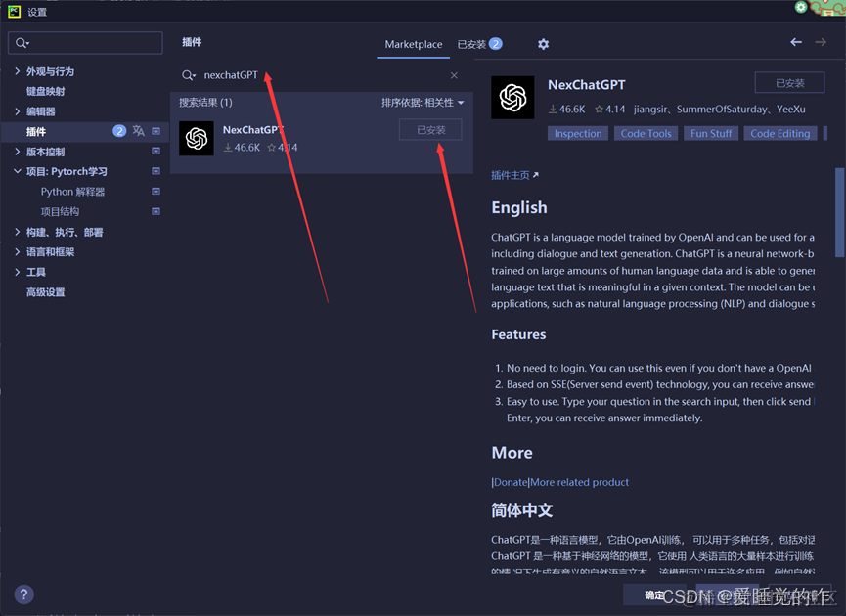Viewport: 846px width, 616px height.
Task: Click the NexChatGPT logo in search results
Action: (x=197, y=139)
